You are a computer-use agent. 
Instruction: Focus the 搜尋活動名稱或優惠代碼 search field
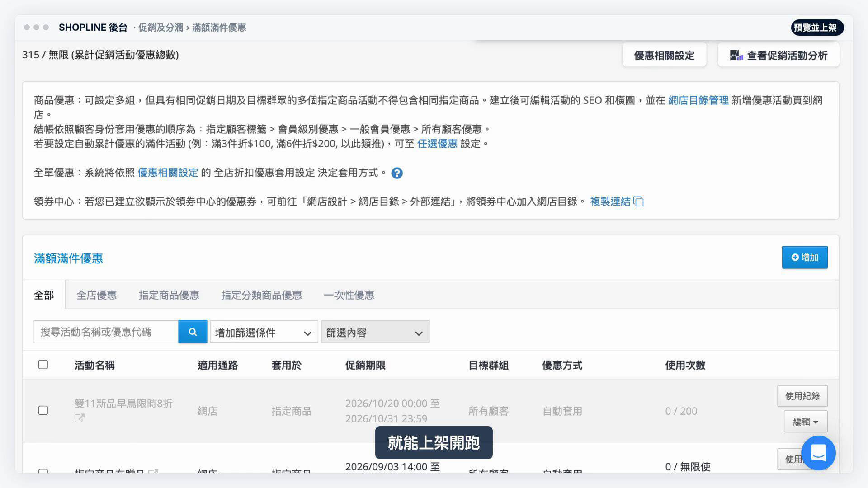pos(106,332)
